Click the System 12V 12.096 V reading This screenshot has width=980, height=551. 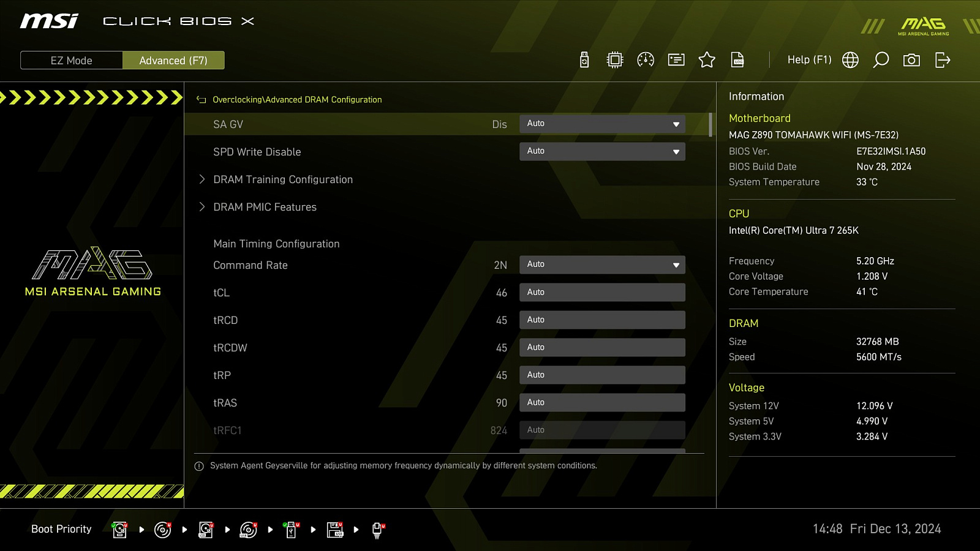point(874,406)
